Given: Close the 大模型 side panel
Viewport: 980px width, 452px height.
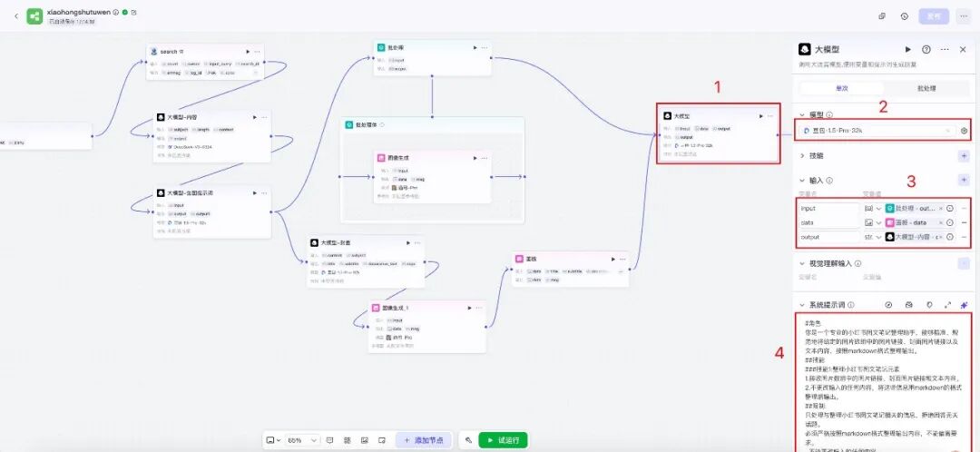Looking at the screenshot, I should [963, 49].
